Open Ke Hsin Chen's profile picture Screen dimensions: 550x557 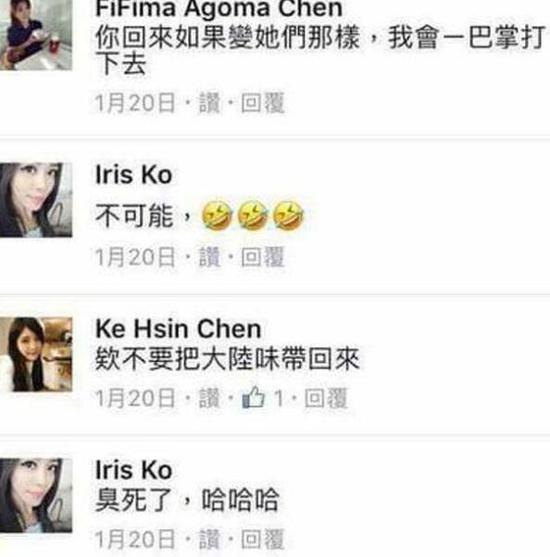(36, 354)
